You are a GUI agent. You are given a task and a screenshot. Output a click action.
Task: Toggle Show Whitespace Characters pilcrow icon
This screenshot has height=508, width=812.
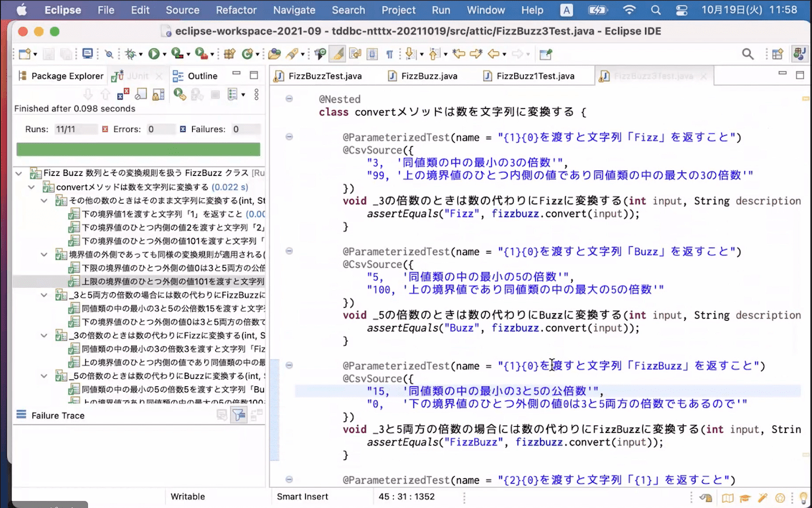point(390,54)
